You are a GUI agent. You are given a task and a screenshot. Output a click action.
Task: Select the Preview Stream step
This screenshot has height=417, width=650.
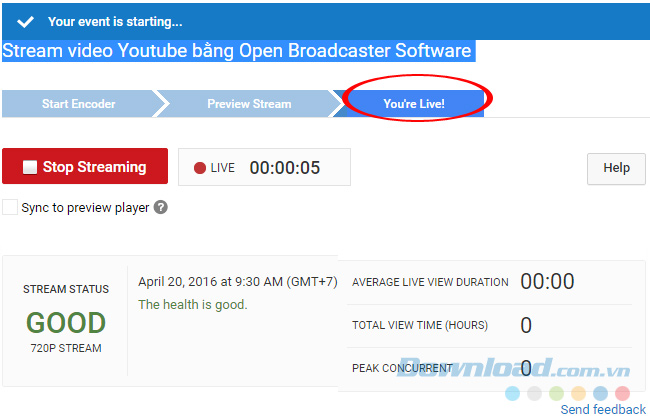(249, 104)
